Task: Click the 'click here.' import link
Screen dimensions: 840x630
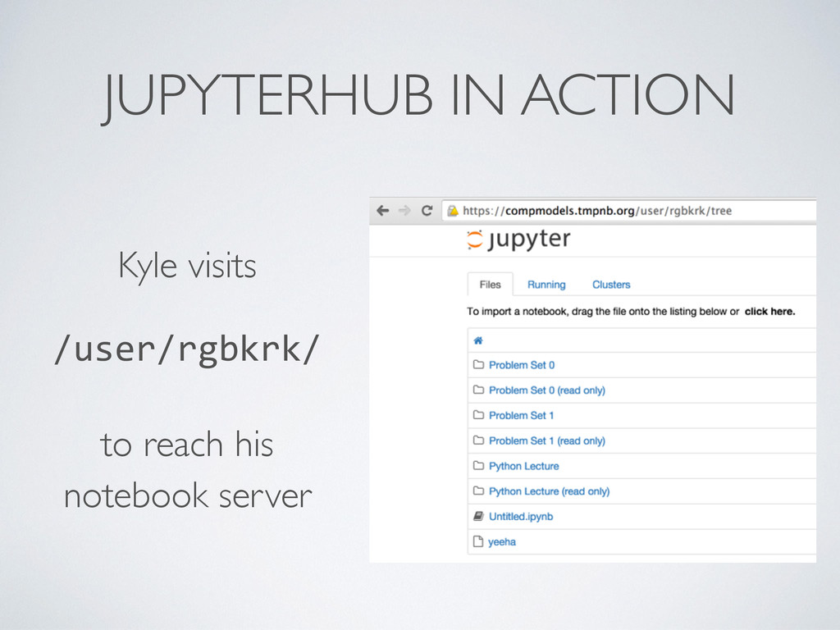Action: tap(769, 311)
